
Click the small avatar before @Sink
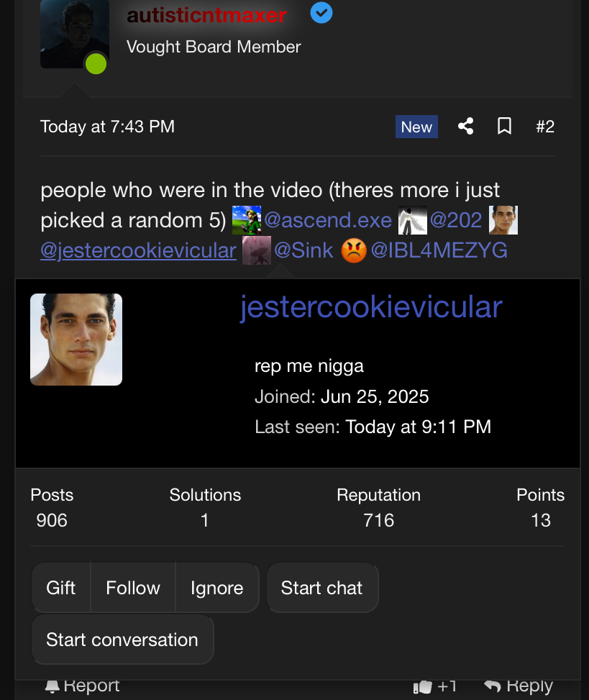(257, 250)
